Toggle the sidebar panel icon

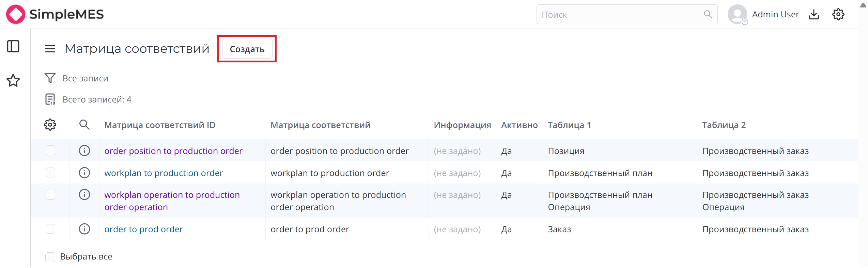pos(13,46)
